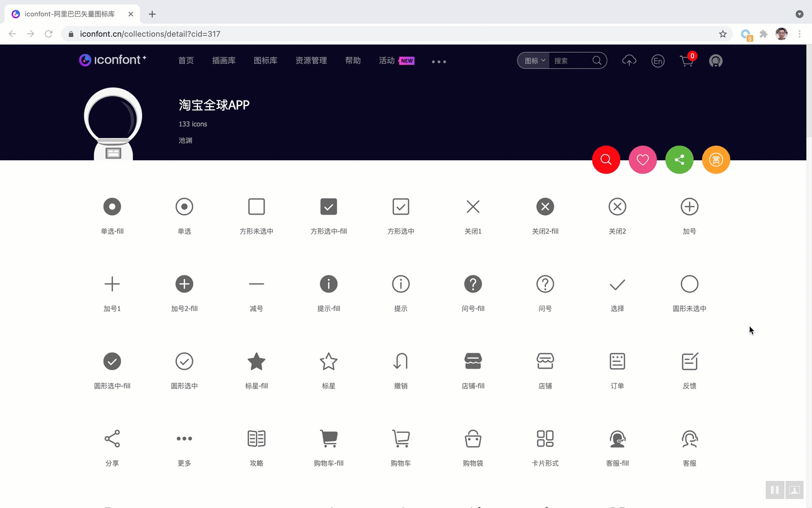Screen dimensions: 812x508
Task: Choose the 攻略 guide book icon
Action: (x=257, y=439)
